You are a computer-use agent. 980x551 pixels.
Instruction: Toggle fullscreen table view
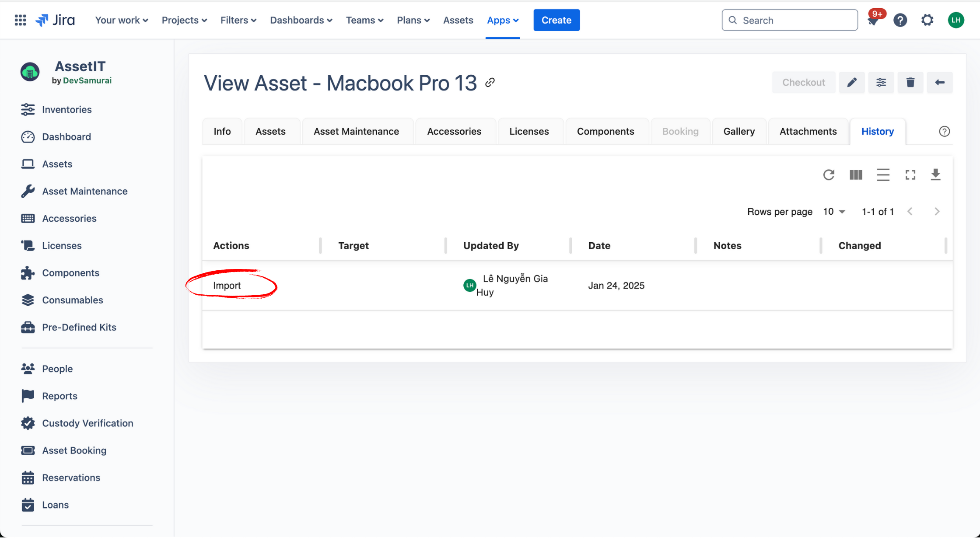pyautogui.click(x=910, y=175)
